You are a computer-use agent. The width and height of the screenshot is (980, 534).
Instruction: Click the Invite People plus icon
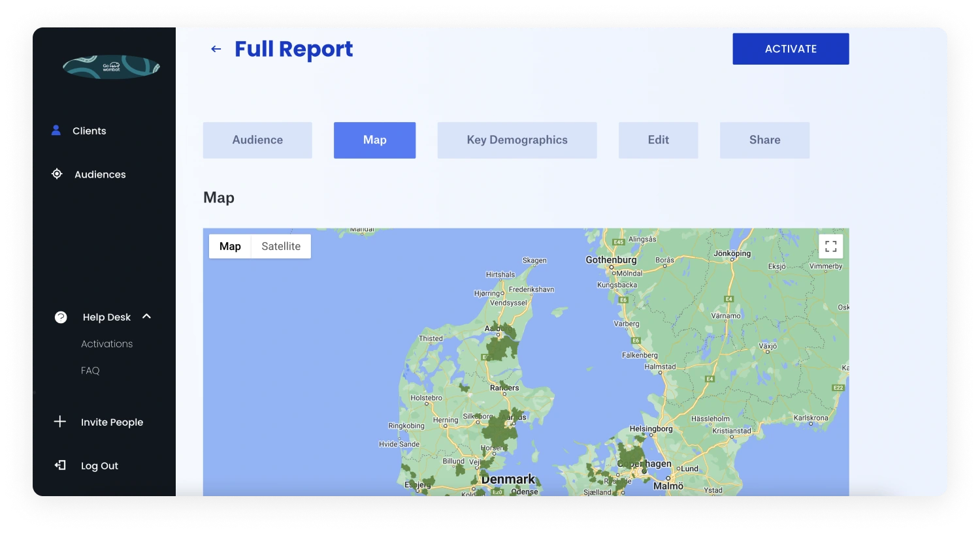[60, 422]
